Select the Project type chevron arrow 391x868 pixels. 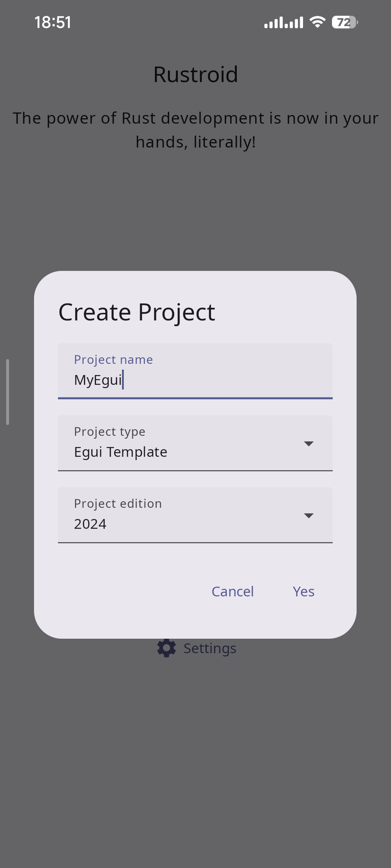pos(308,444)
